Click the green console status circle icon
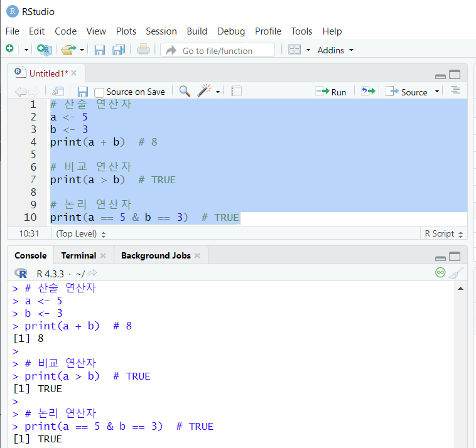This screenshot has height=448, width=476. [x=440, y=272]
